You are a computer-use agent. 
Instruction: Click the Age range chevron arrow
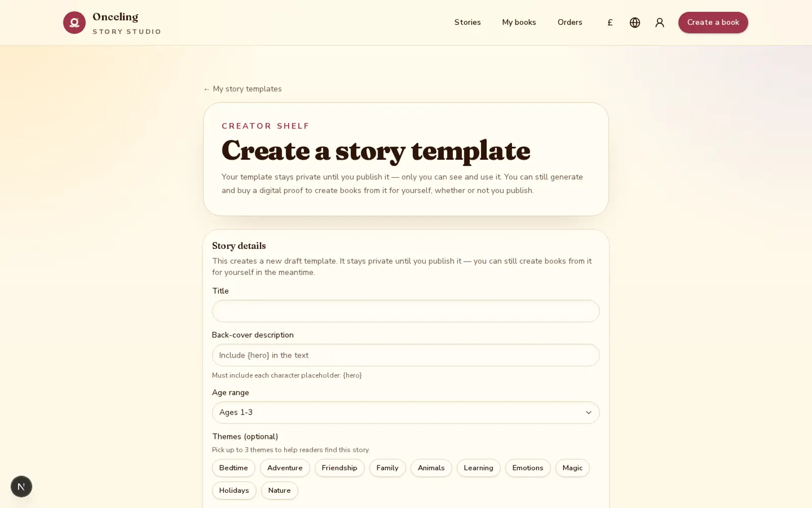click(x=588, y=412)
